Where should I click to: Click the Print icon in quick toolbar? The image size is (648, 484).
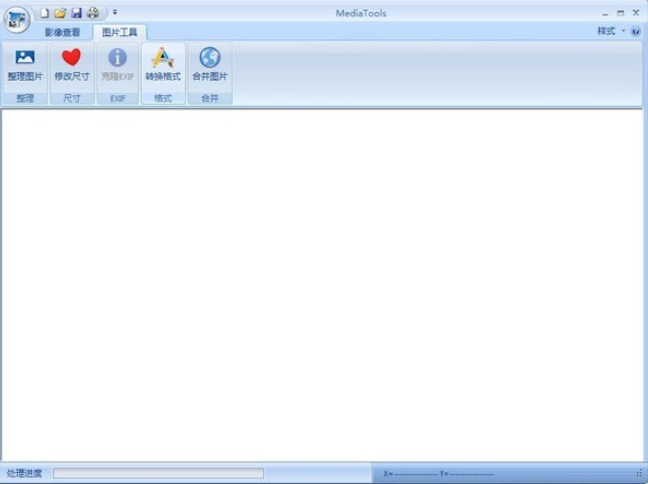click(93, 13)
